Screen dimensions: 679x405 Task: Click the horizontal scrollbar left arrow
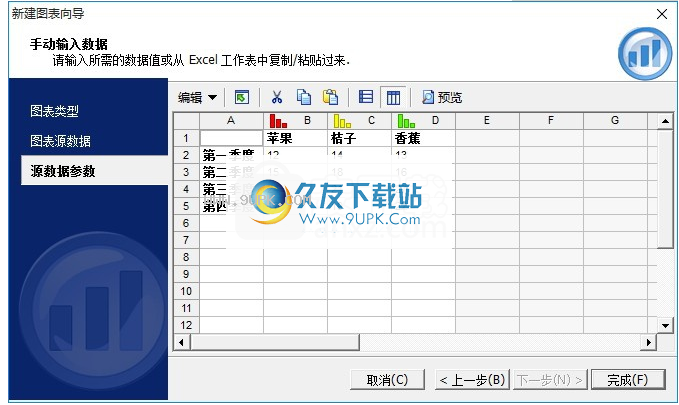[181, 343]
